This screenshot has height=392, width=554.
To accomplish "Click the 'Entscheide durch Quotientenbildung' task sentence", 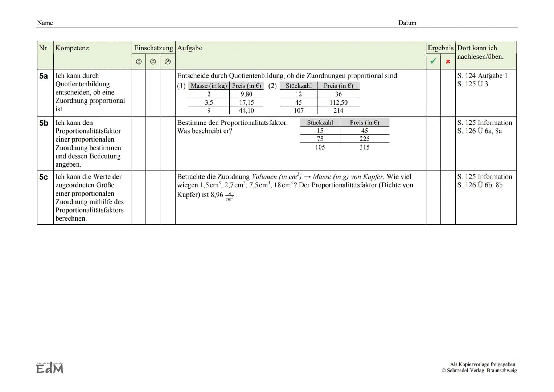I will coord(288,76).
